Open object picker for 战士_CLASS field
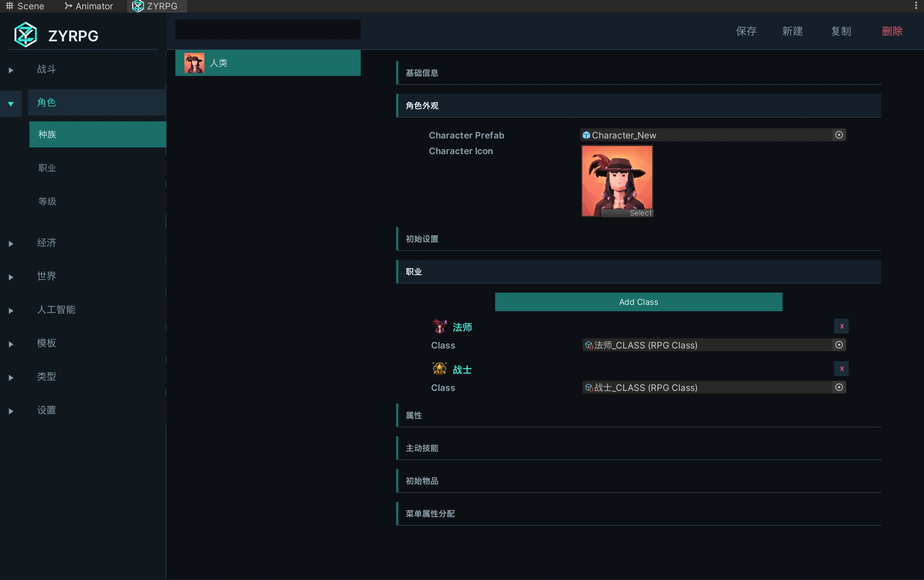The width and height of the screenshot is (924, 580). [x=839, y=387]
